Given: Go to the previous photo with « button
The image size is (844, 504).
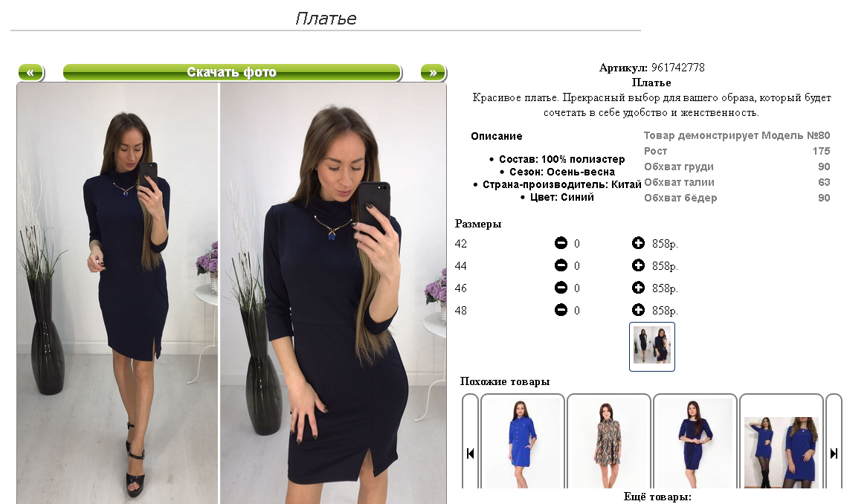Looking at the screenshot, I should [x=30, y=72].
